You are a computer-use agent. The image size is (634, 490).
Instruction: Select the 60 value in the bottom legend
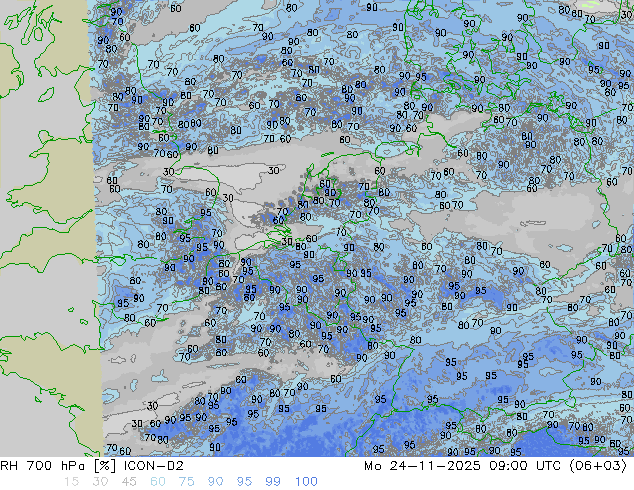click(158, 482)
